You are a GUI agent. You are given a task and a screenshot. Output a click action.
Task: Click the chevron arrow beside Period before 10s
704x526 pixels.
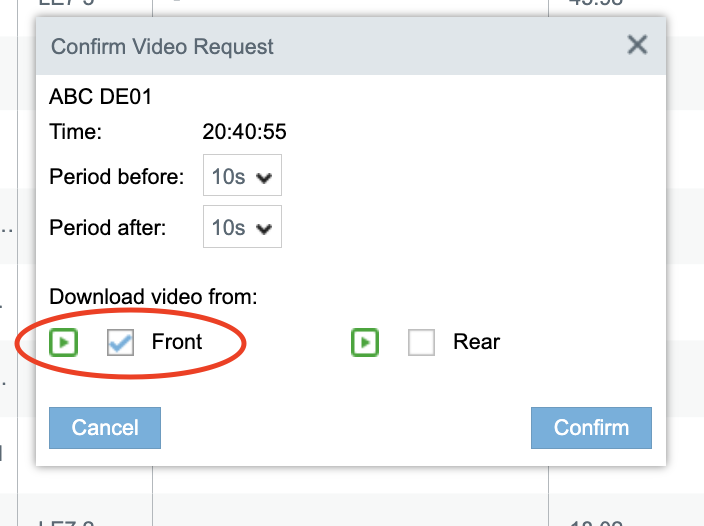coord(264,178)
